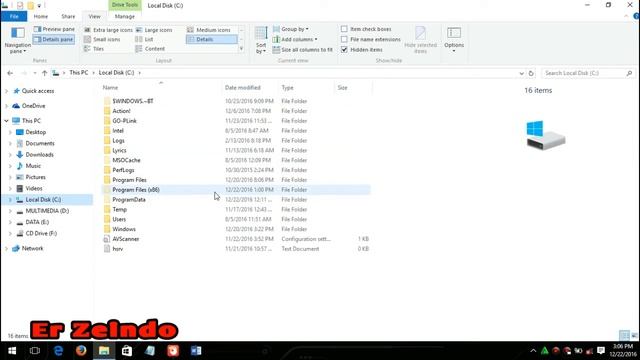Select the GO-PLink folder
Image resolution: width=640 pixels, height=360 pixels.
tap(124, 121)
